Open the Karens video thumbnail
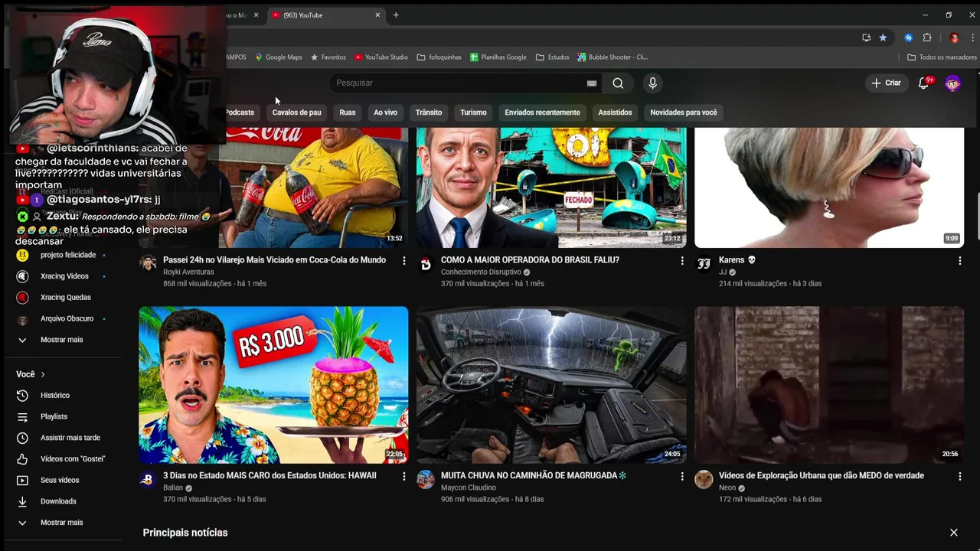This screenshot has width=980, height=551. (x=829, y=187)
